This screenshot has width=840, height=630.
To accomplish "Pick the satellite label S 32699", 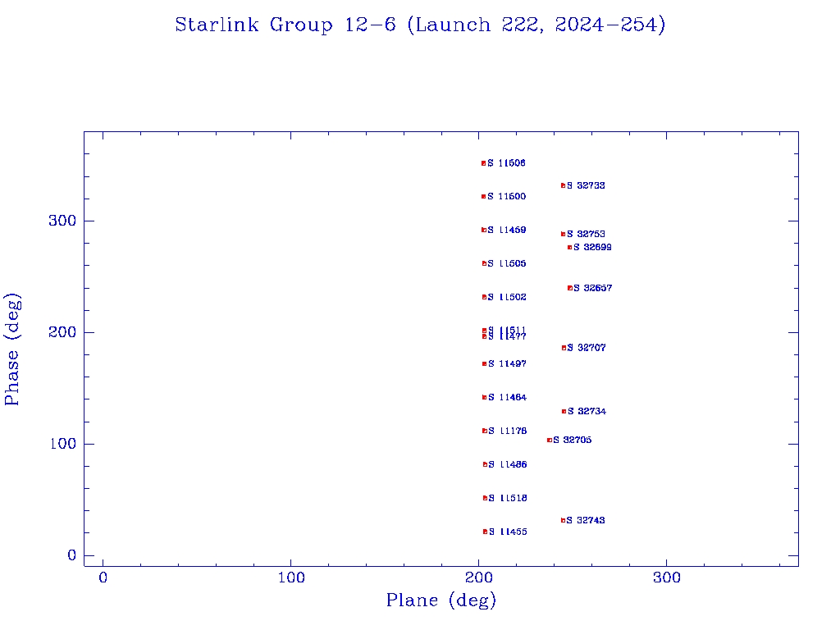I will [x=592, y=248].
